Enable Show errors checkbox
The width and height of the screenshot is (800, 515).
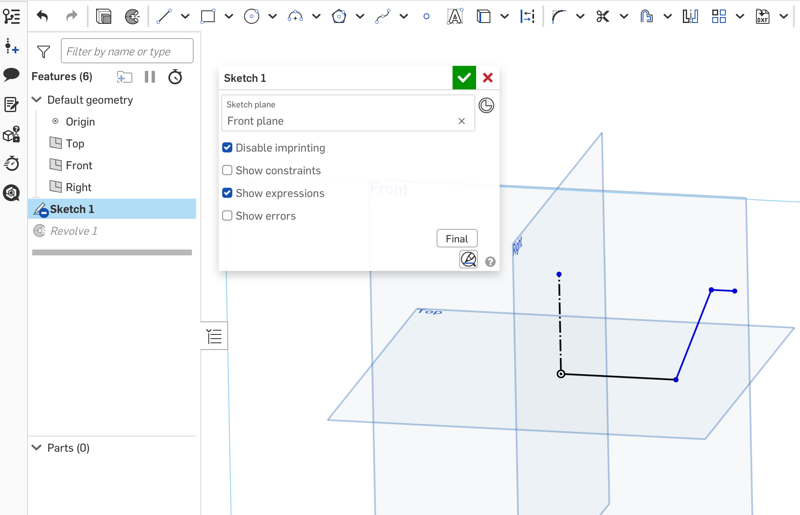pyautogui.click(x=227, y=216)
